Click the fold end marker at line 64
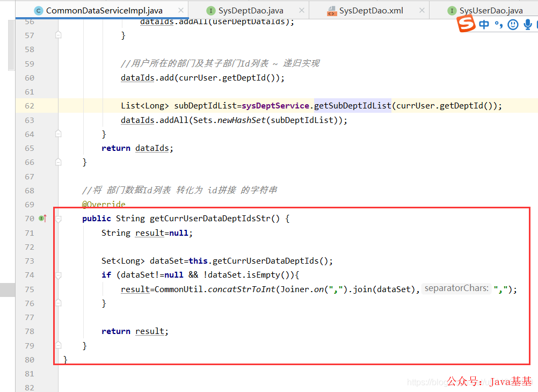 pos(59,134)
